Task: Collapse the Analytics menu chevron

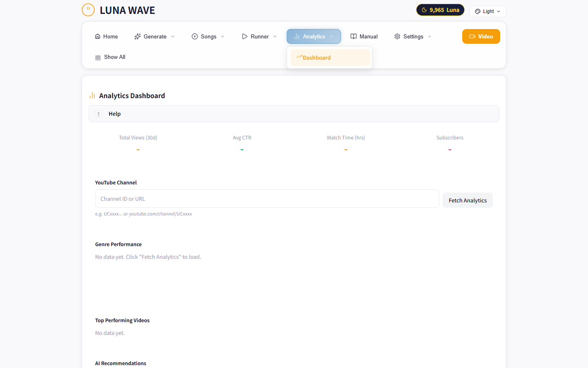Action: tap(332, 36)
